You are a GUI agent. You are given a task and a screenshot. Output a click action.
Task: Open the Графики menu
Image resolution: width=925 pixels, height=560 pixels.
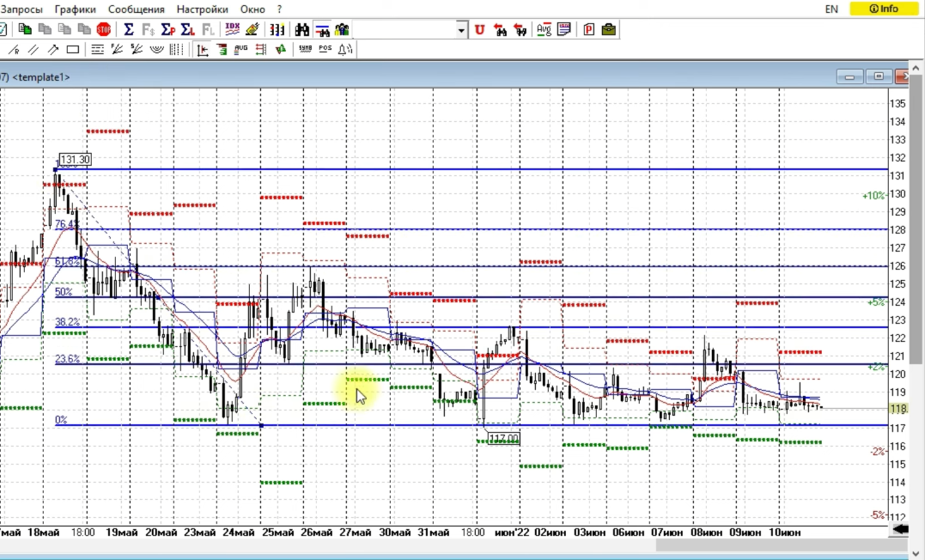click(75, 9)
